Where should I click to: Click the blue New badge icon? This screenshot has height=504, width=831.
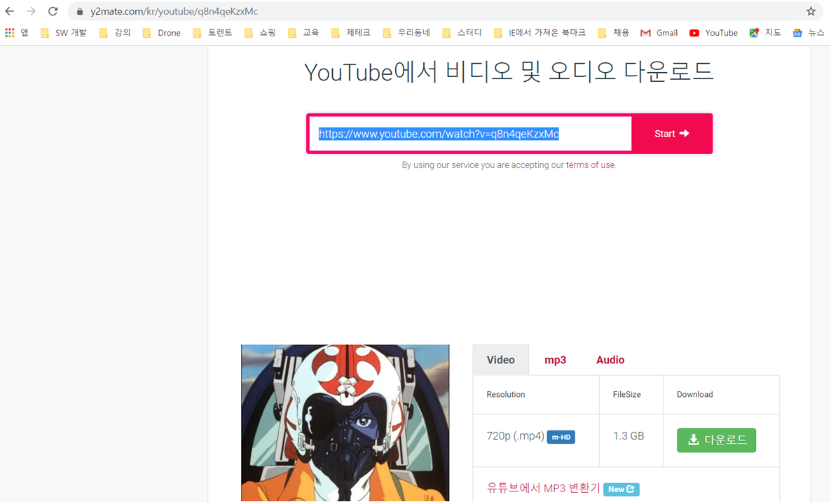[x=621, y=489]
